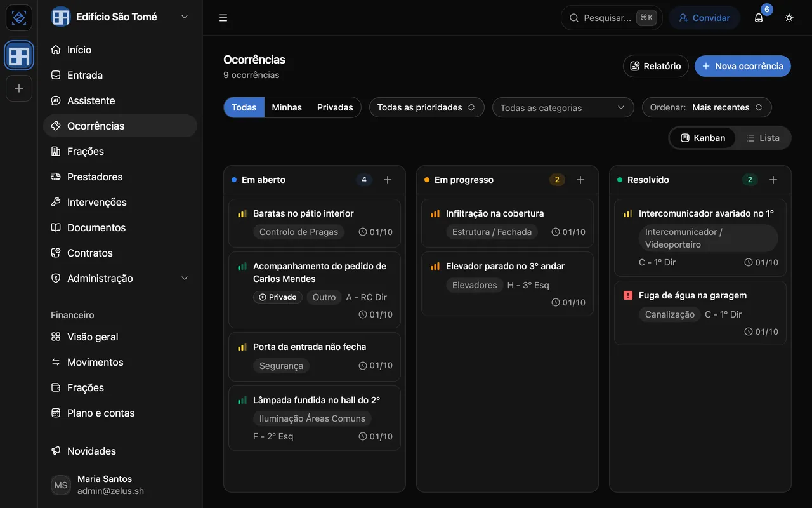Add a card to Em aberto column
Screen dimensions: 812x508
[x=388, y=180]
